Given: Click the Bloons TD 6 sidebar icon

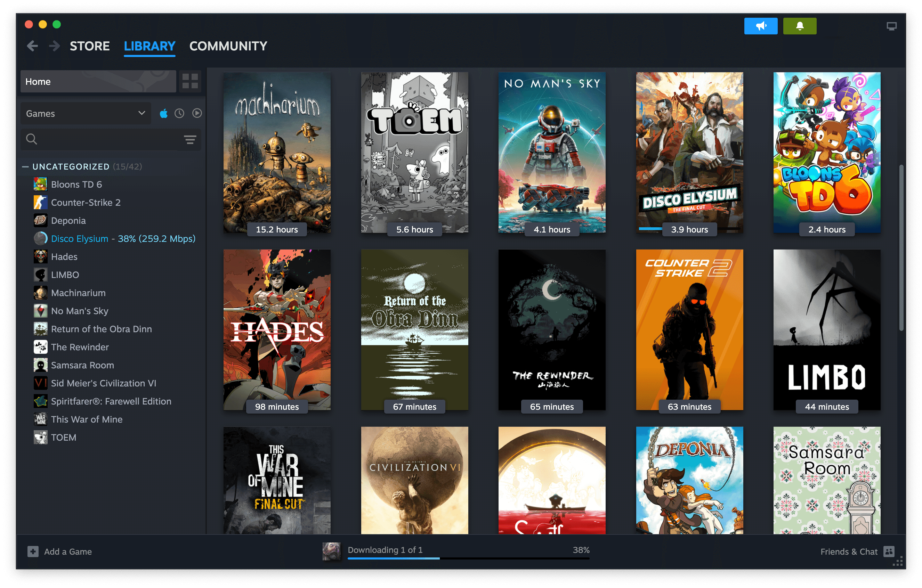Looking at the screenshot, I should tap(40, 184).
